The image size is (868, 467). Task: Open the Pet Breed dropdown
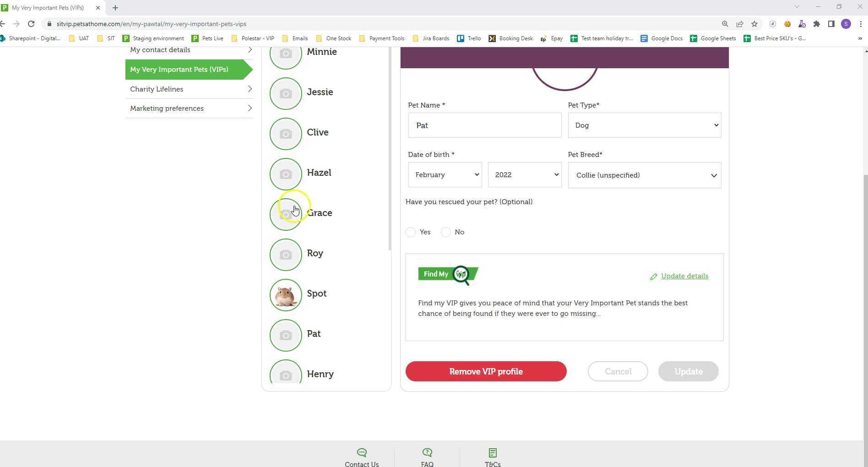pos(644,175)
